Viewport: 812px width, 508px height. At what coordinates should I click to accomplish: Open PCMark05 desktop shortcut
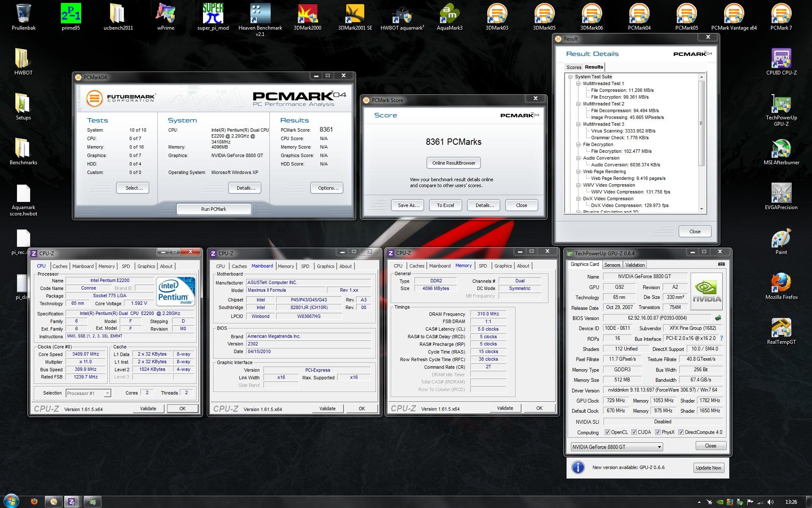click(686, 17)
